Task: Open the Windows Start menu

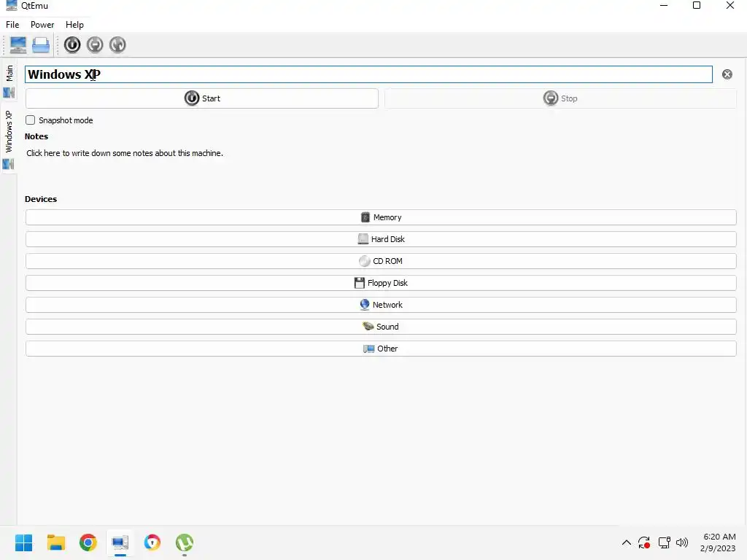Action: [x=24, y=542]
